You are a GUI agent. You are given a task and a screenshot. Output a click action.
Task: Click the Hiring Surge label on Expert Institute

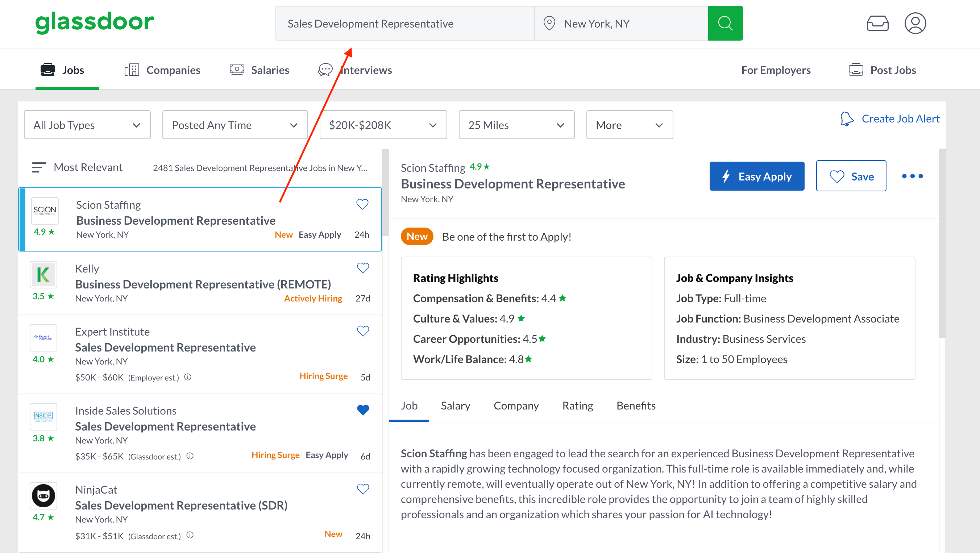323,376
